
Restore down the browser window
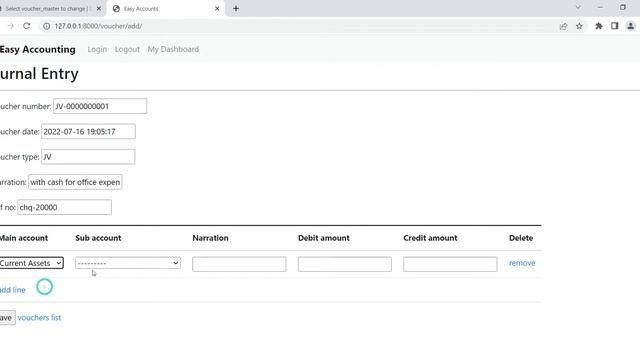tap(622, 7)
